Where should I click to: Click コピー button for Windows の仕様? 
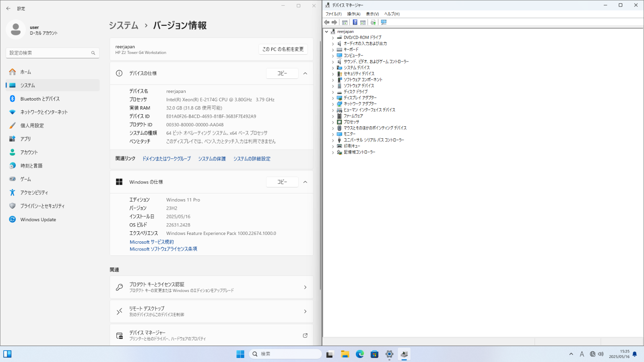pyautogui.click(x=282, y=182)
